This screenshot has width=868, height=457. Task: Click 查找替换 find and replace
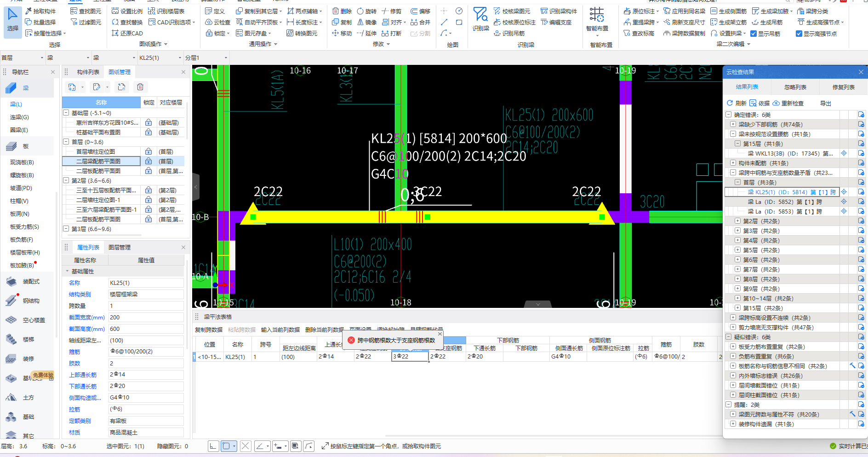point(127,22)
